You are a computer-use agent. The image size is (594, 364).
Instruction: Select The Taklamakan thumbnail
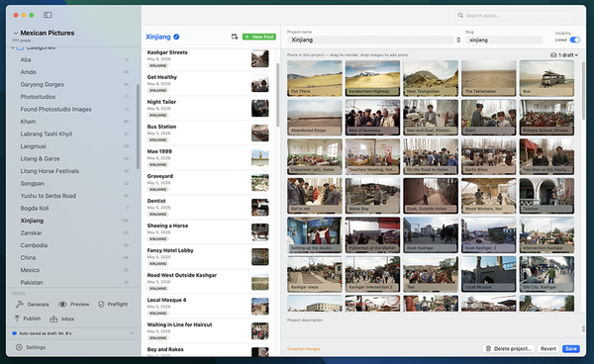[489, 78]
